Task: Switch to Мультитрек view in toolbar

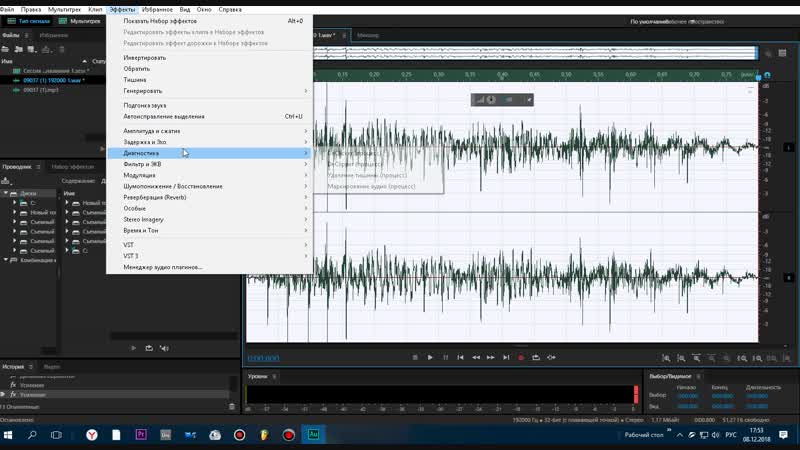Action: (80, 21)
